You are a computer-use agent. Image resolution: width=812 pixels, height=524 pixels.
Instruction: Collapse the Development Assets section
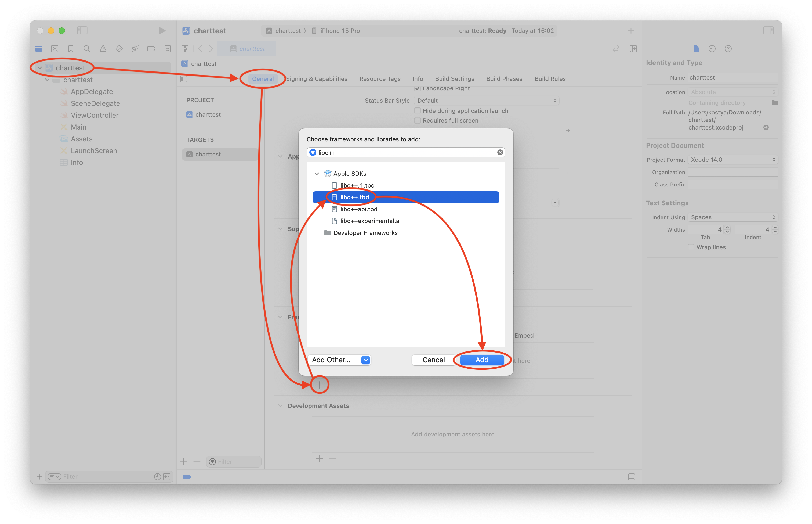[280, 405]
